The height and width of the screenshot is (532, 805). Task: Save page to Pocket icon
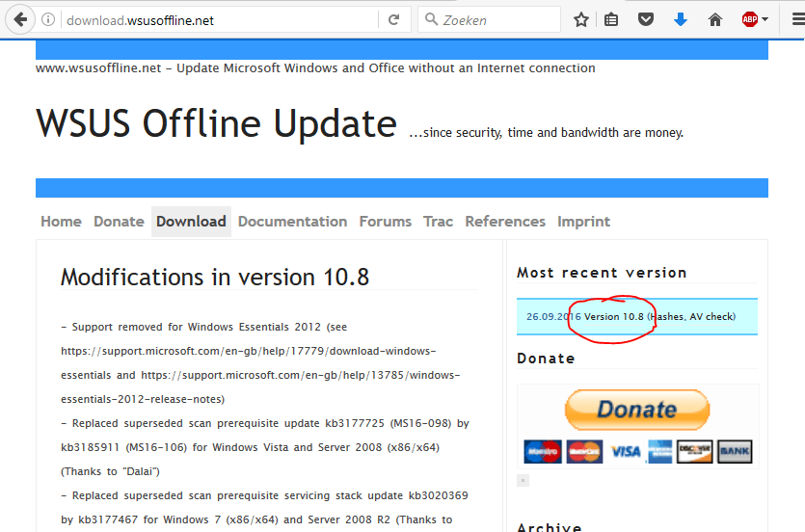pos(646,20)
